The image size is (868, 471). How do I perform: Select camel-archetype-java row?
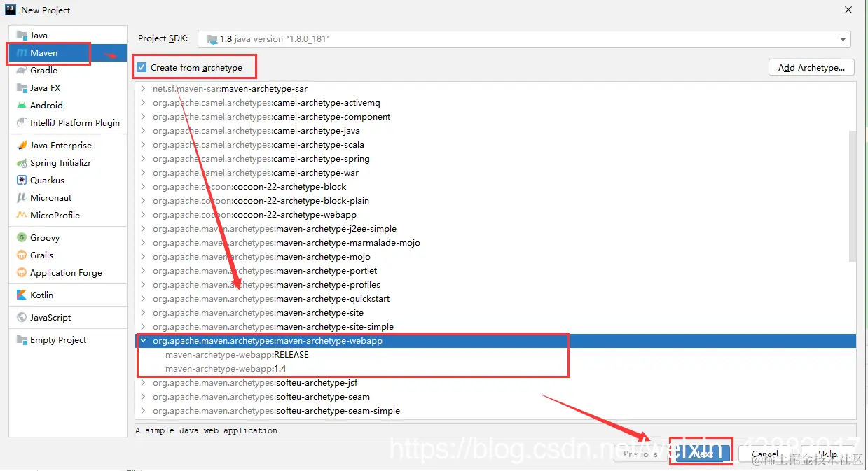[496, 131]
